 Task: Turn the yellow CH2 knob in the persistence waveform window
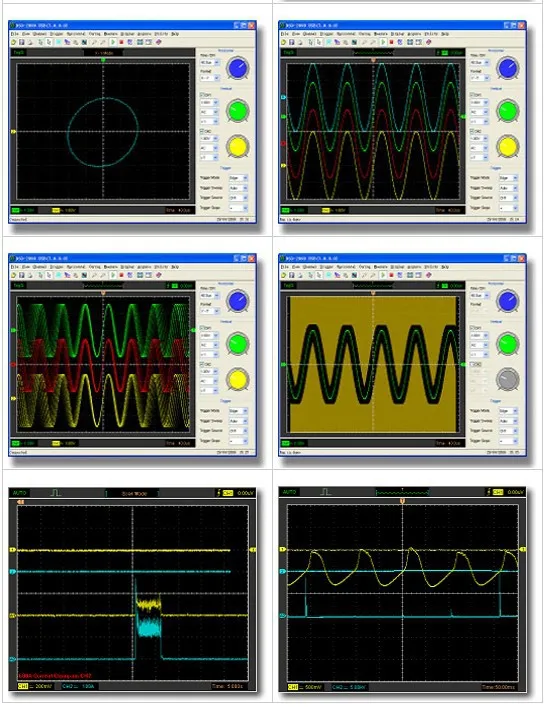coord(238,380)
